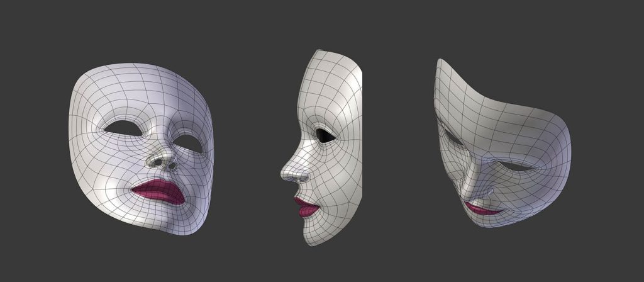Select the profile mask's black eye hole

tap(326, 135)
